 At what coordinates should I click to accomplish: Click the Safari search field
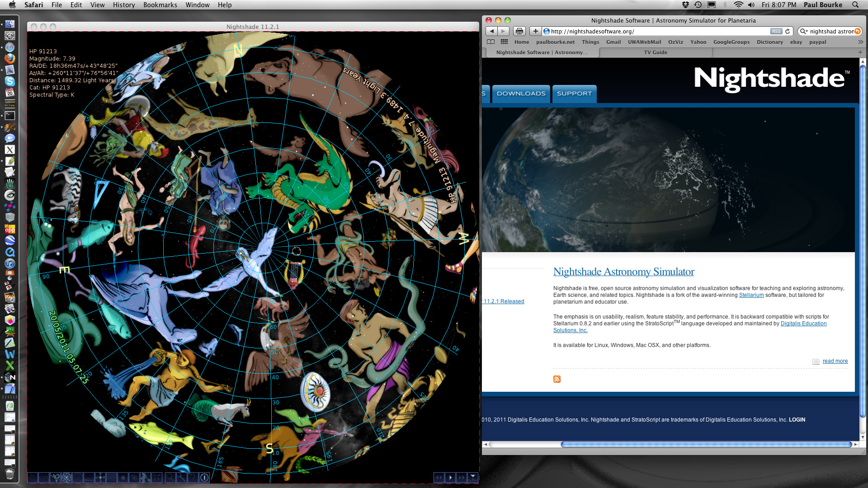[831, 31]
